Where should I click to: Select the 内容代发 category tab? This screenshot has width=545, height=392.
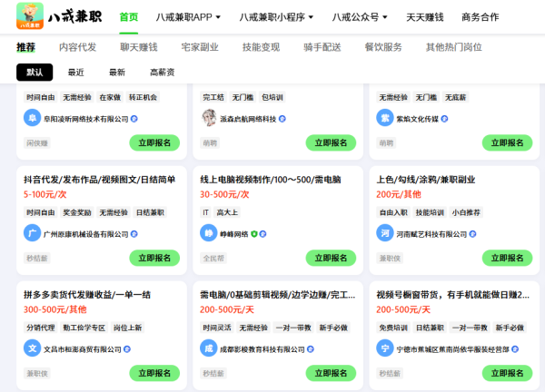click(77, 47)
